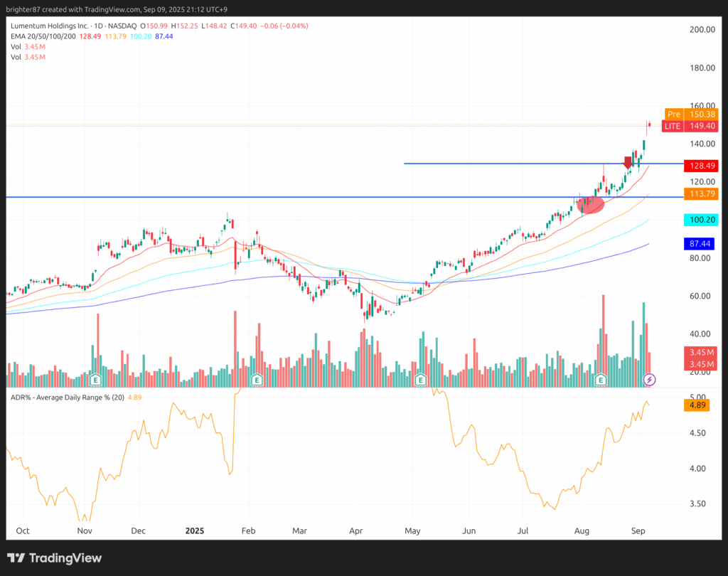728x576 pixels.
Task: Click the cyan 100.20 label on price axis
Action: click(x=701, y=220)
